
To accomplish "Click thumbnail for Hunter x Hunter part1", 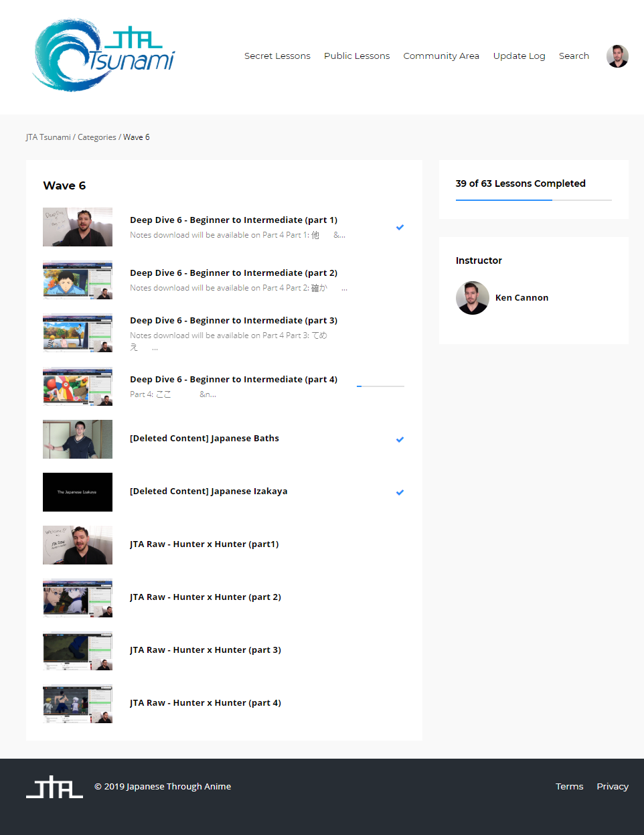I will [x=78, y=545].
